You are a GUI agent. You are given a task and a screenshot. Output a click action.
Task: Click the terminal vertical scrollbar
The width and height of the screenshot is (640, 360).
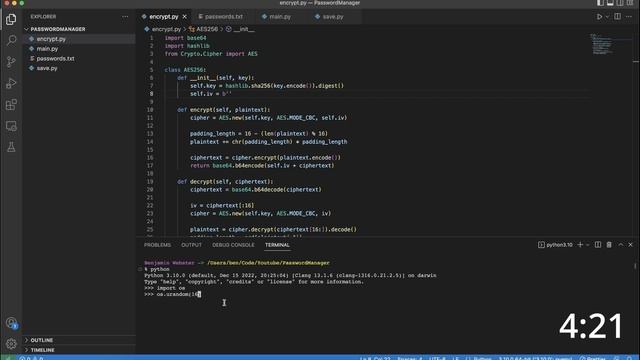(x=635, y=265)
